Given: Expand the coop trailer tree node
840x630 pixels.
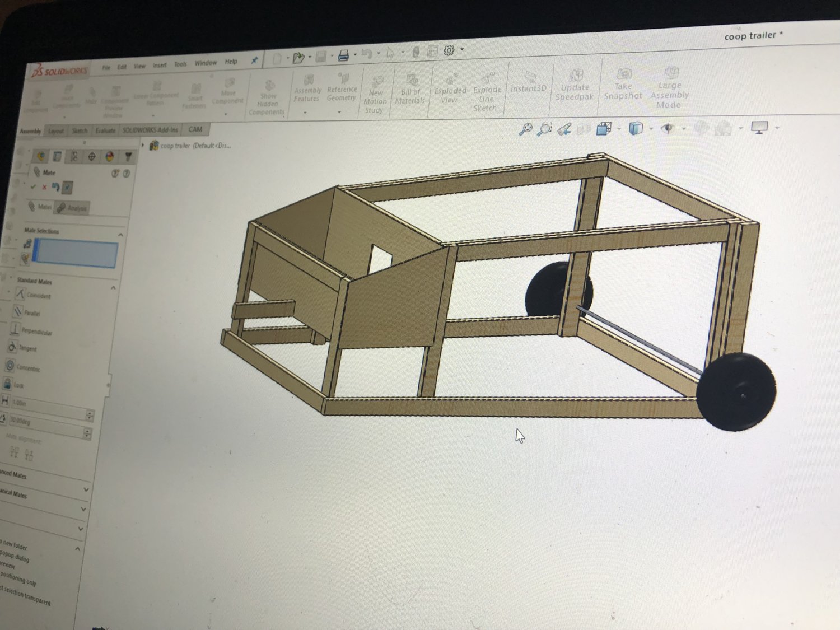Looking at the screenshot, I should pos(143,146).
